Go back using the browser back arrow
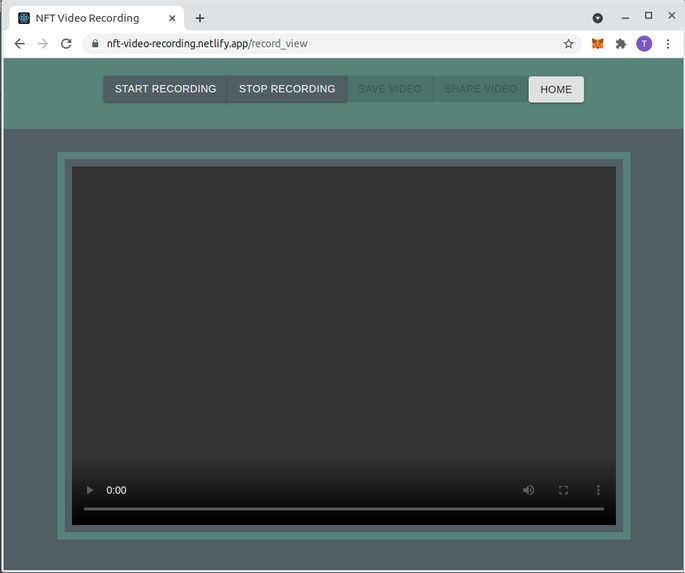 coord(20,44)
